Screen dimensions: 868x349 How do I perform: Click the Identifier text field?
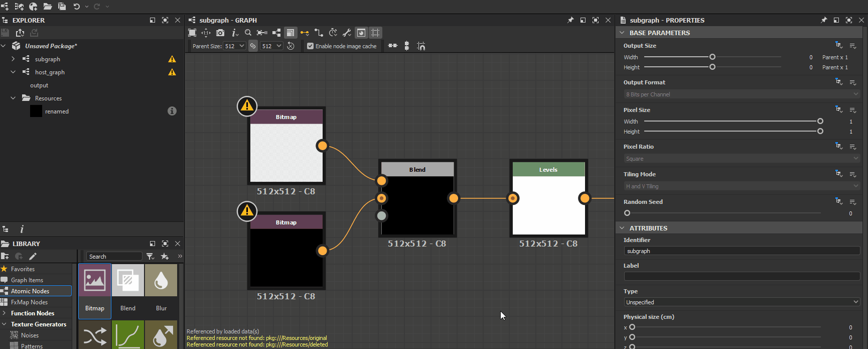[x=742, y=251]
